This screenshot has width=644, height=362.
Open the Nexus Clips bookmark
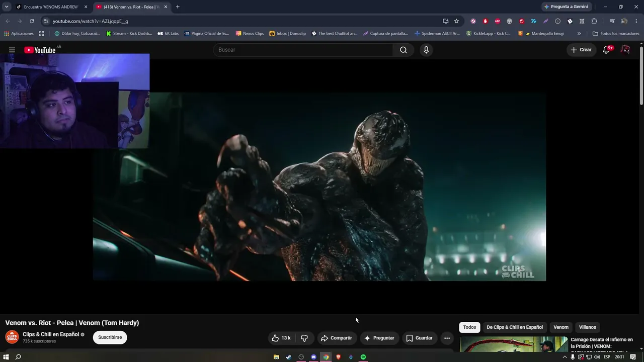coord(250,34)
